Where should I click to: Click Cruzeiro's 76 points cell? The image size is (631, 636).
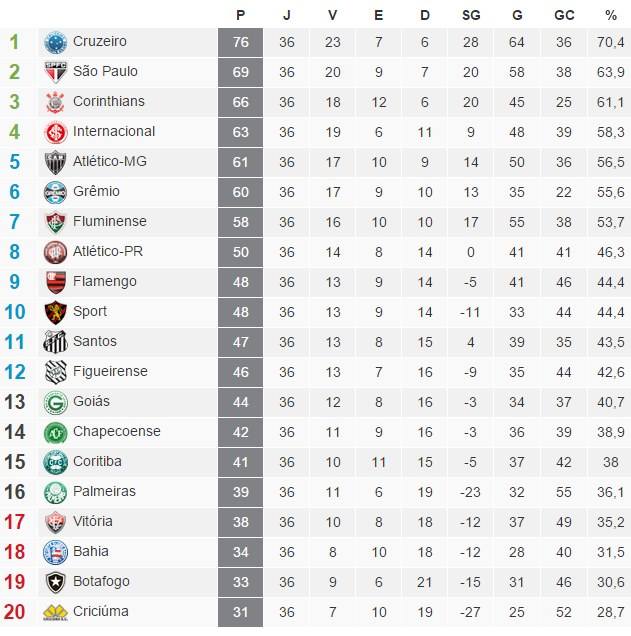240,42
